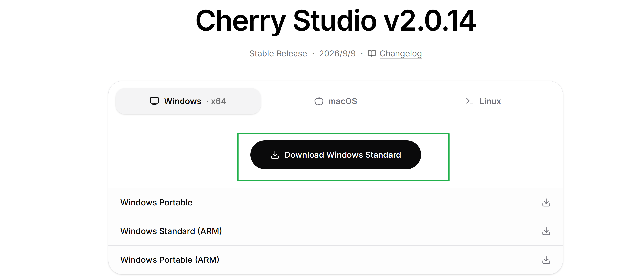644x277 pixels.
Task: Click Download Windows Standard button
Action: (x=335, y=155)
